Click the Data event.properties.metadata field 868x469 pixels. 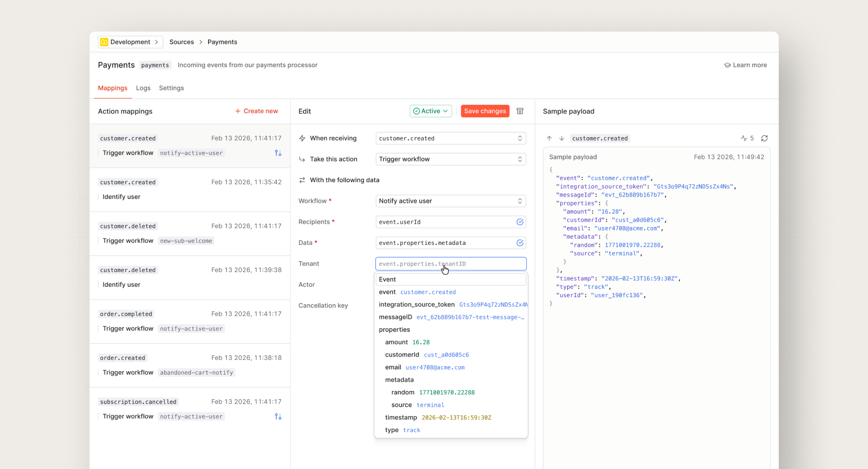click(451, 243)
